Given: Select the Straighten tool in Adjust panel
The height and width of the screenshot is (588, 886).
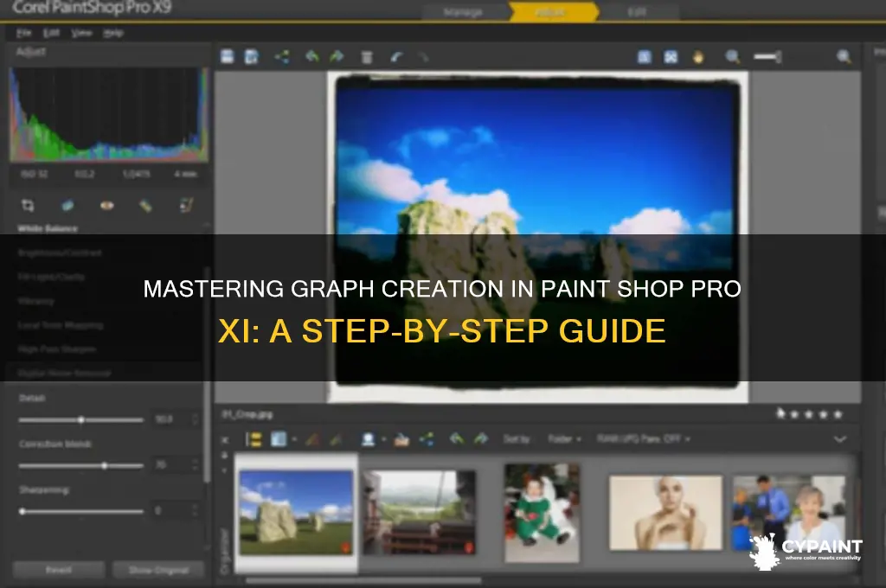Looking at the screenshot, I should (67, 205).
